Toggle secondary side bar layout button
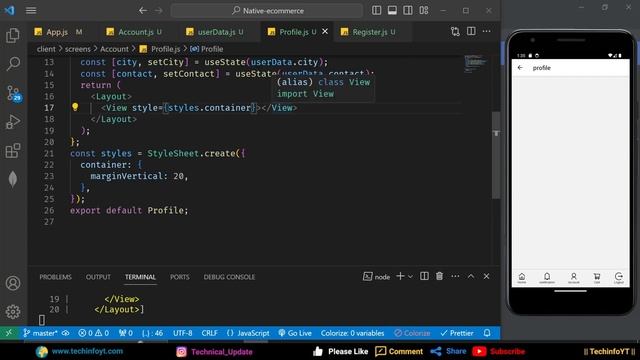This screenshot has width=640, height=360. [x=408, y=11]
